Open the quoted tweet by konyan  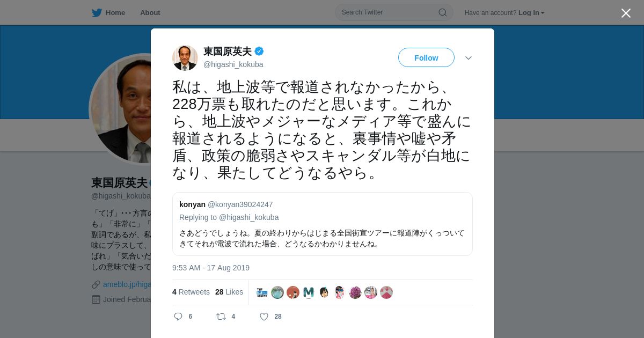(323, 224)
